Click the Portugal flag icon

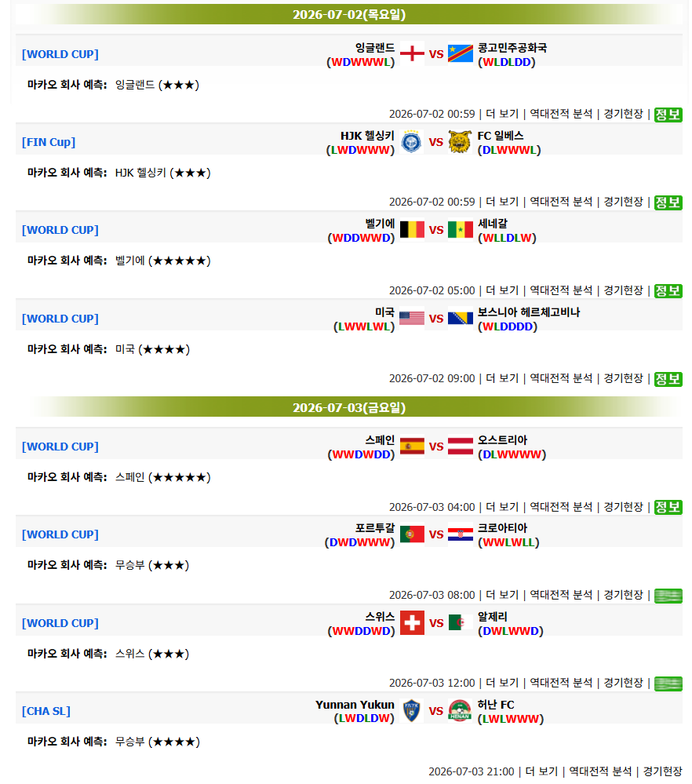pos(412,534)
